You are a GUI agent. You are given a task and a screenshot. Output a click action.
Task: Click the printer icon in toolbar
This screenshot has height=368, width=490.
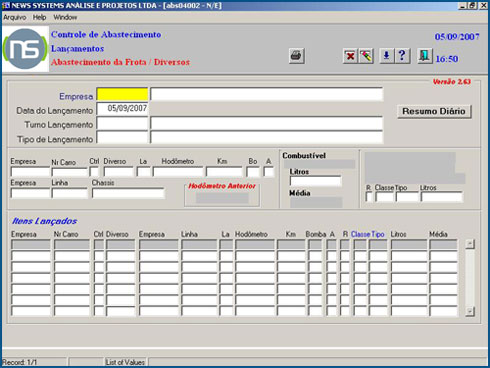click(296, 56)
